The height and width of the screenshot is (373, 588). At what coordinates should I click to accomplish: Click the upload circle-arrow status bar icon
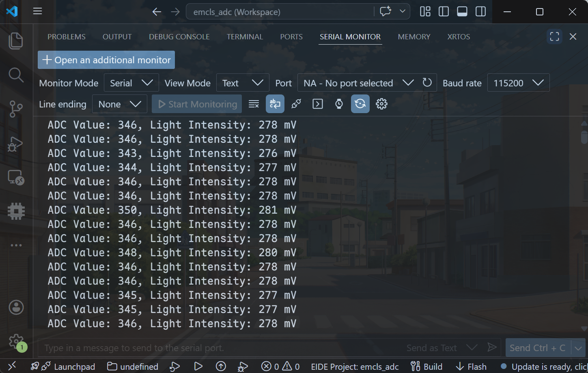coord(221,367)
